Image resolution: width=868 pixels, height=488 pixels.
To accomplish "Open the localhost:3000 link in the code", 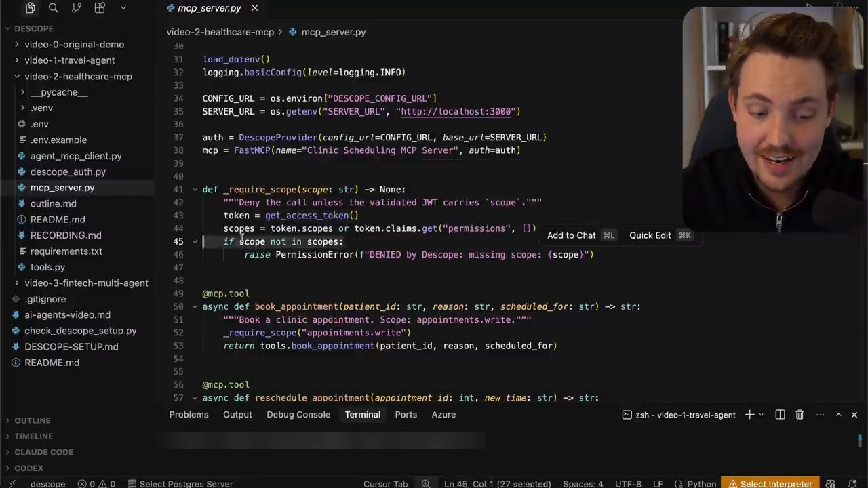I will coord(456,112).
